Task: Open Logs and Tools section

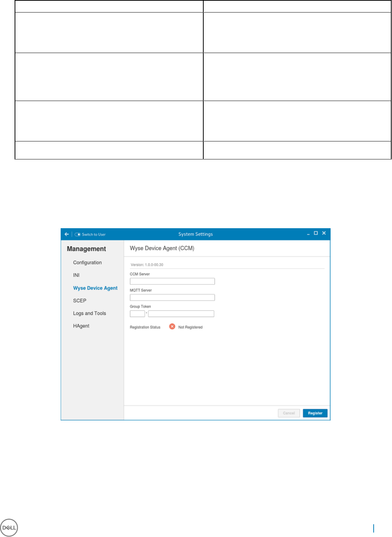Action: click(89, 313)
